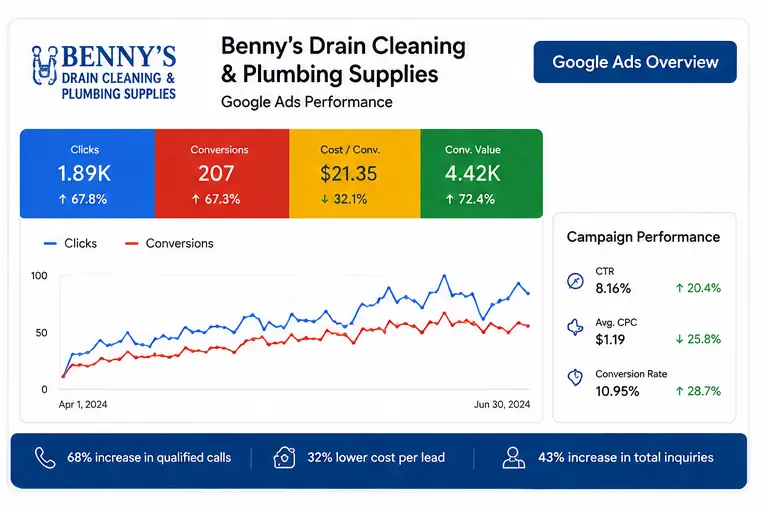Click the CTR compass icon
Screen dimensions: 768x512
click(x=575, y=281)
